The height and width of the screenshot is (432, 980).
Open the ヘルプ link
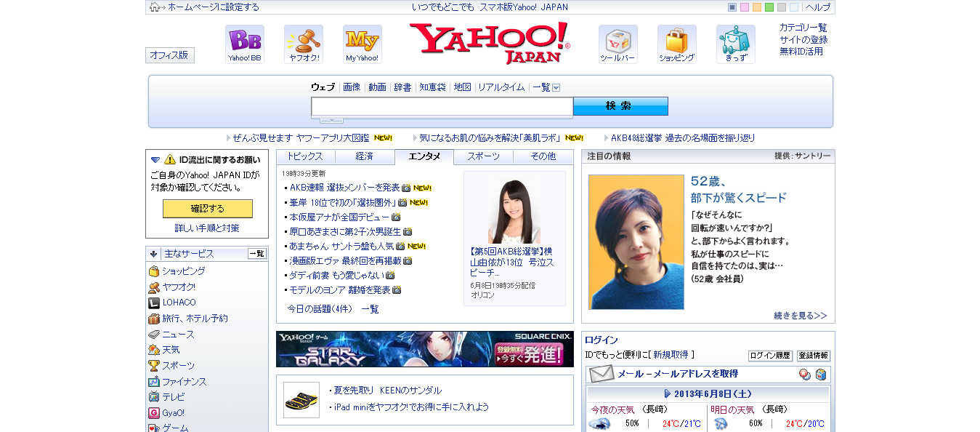coord(818,7)
